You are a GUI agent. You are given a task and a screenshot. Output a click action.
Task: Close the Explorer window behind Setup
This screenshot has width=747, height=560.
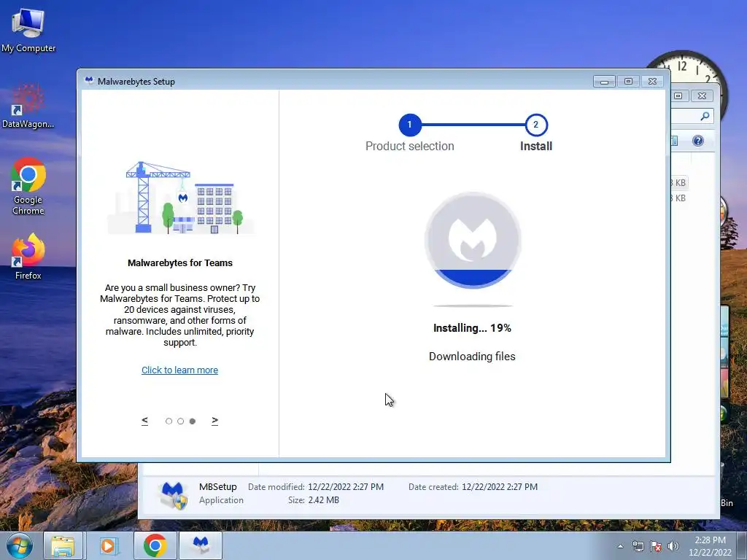pos(703,96)
